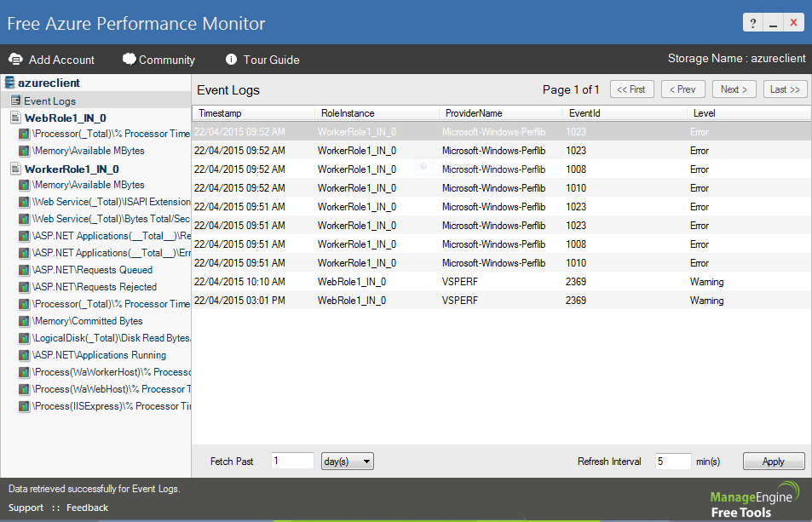Image resolution: width=812 pixels, height=522 pixels.
Task: Click the help question mark button
Action: [752, 24]
